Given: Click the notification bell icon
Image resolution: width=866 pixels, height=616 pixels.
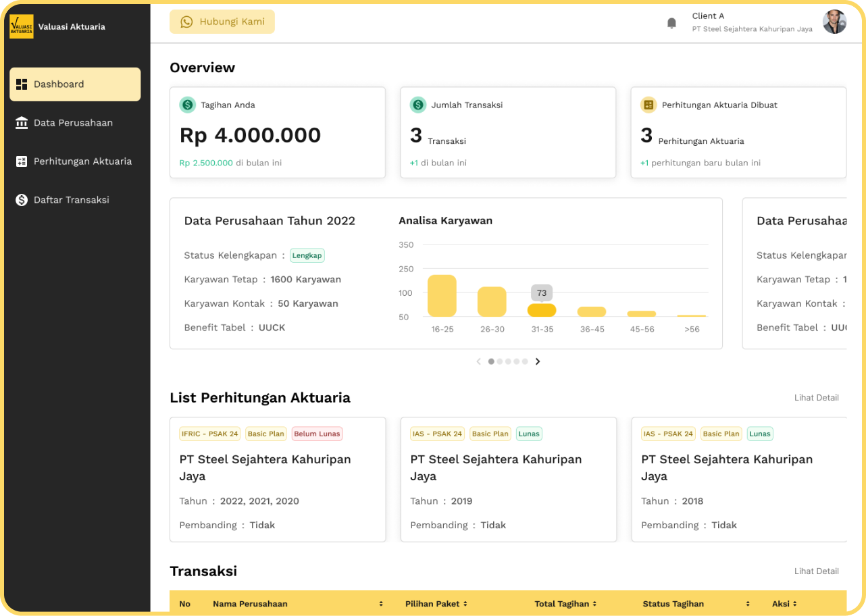Looking at the screenshot, I should [x=671, y=23].
